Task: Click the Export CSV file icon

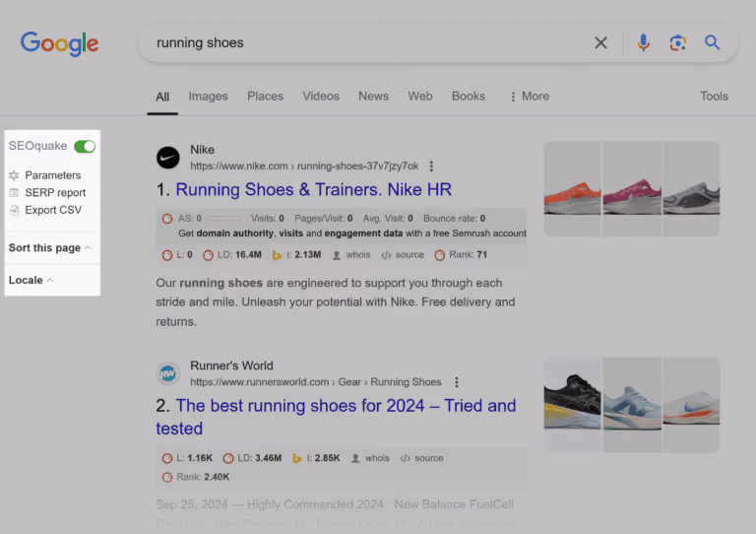Action: click(x=14, y=210)
